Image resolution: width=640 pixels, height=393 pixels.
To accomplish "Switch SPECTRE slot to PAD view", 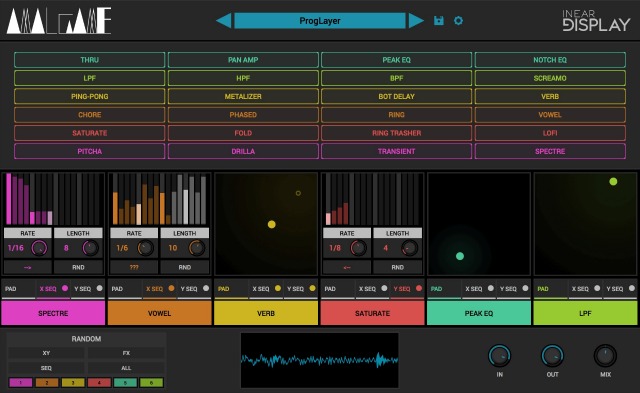I will 19,289.
